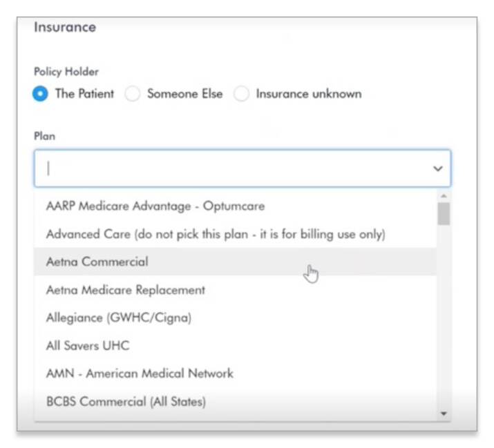Click scrollbar up arrow in plan list
Viewport: 494px width, 448px height.
click(x=444, y=196)
